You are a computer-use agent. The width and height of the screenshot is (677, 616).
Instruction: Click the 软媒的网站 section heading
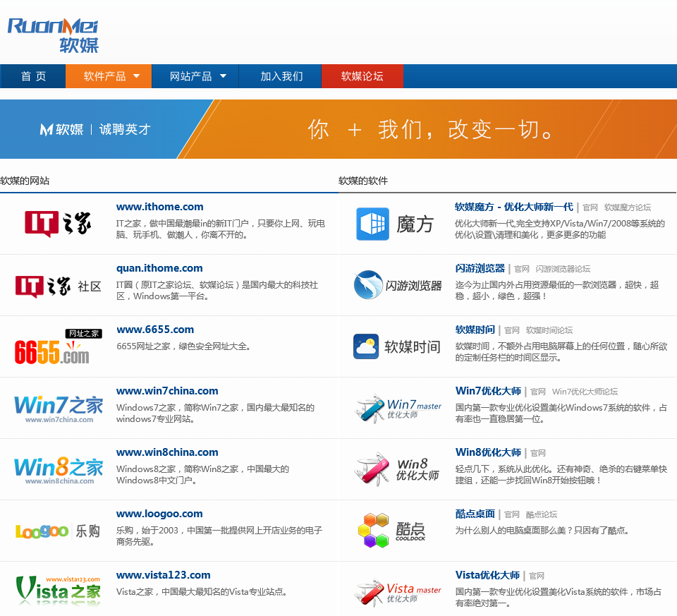pos(25,181)
